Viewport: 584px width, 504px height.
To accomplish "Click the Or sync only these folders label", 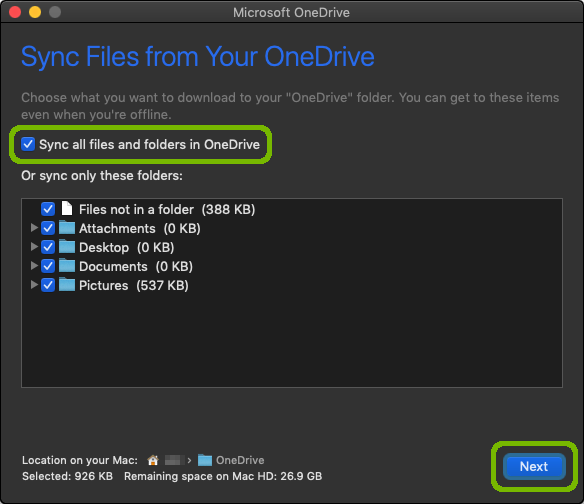I will click(x=102, y=175).
